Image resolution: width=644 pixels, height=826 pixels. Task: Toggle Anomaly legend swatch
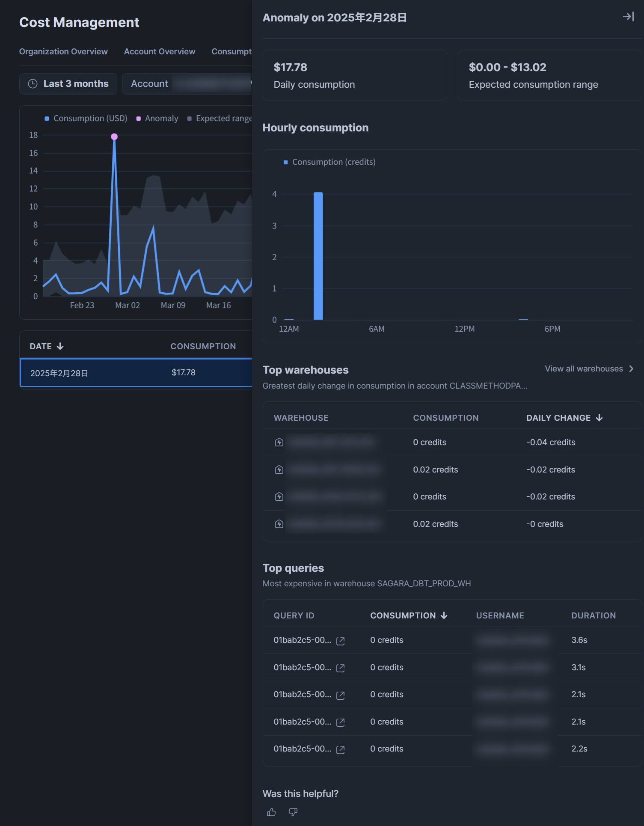click(139, 119)
